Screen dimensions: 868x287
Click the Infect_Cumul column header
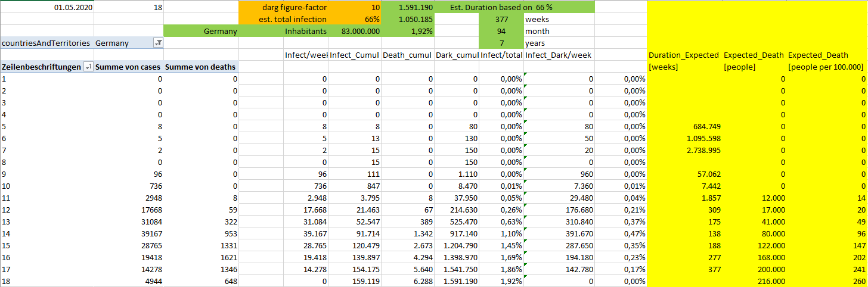pos(355,55)
